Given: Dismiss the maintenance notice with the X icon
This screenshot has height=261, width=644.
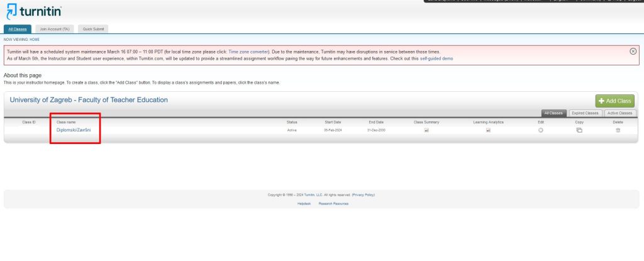Looking at the screenshot, I should tap(633, 52).
